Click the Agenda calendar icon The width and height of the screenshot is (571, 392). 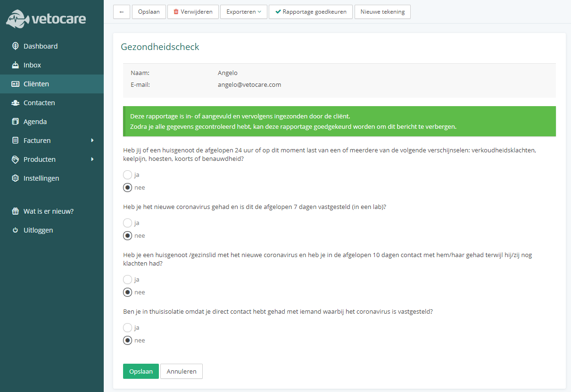pyautogui.click(x=15, y=122)
